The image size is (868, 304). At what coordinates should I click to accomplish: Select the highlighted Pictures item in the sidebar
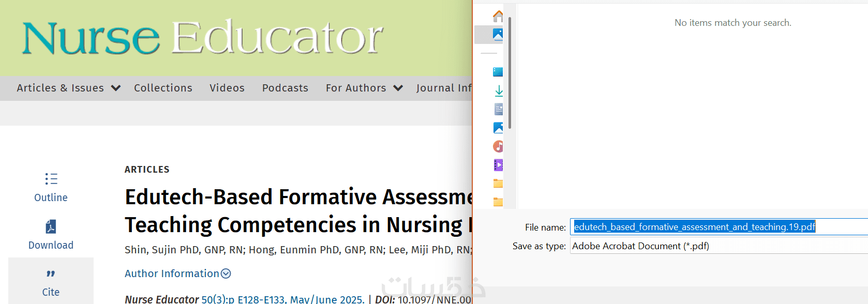pyautogui.click(x=498, y=35)
